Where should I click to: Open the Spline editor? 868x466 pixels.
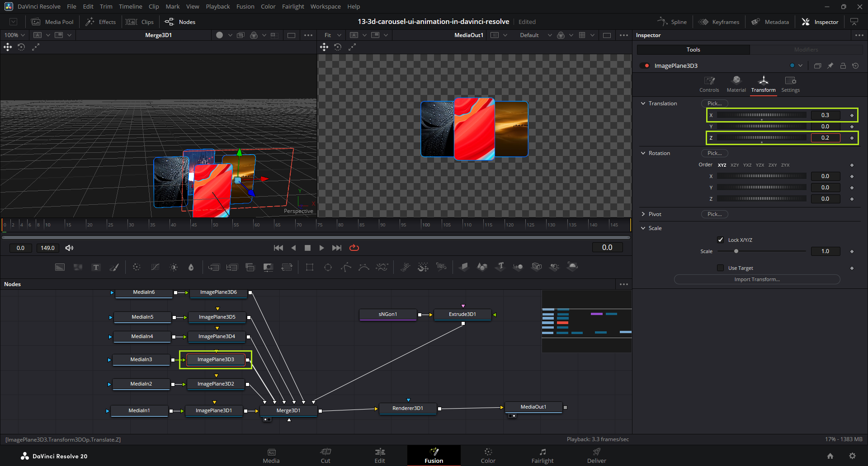click(672, 22)
